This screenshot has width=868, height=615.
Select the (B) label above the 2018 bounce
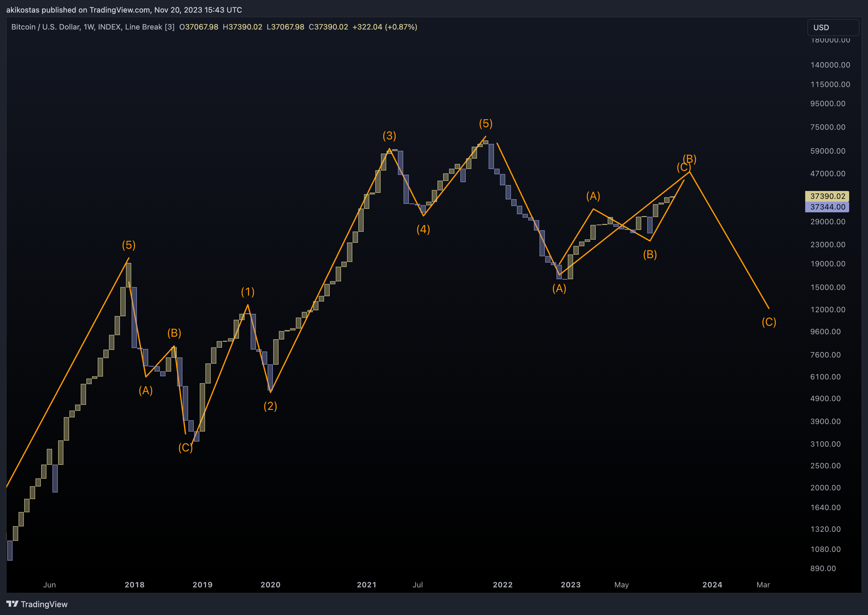click(x=174, y=333)
